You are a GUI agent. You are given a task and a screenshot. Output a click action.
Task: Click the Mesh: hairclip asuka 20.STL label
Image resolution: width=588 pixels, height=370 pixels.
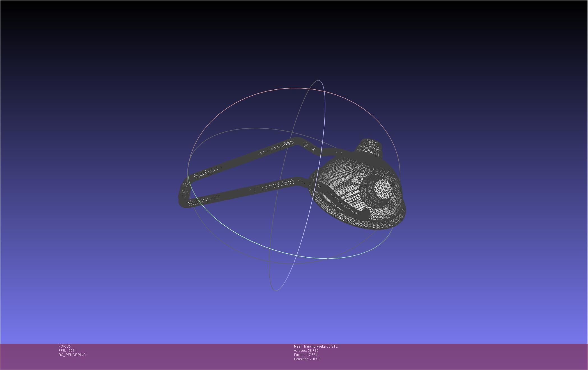click(316, 346)
